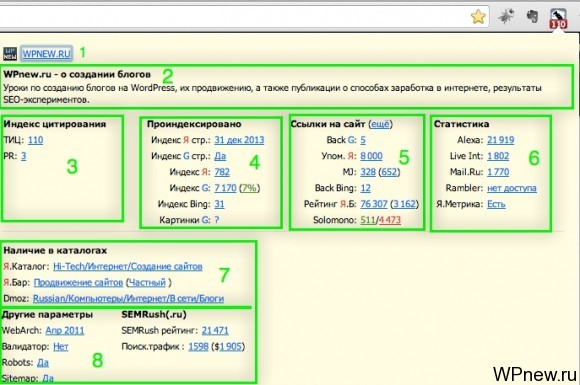Open the Частный link

coord(147,283)
